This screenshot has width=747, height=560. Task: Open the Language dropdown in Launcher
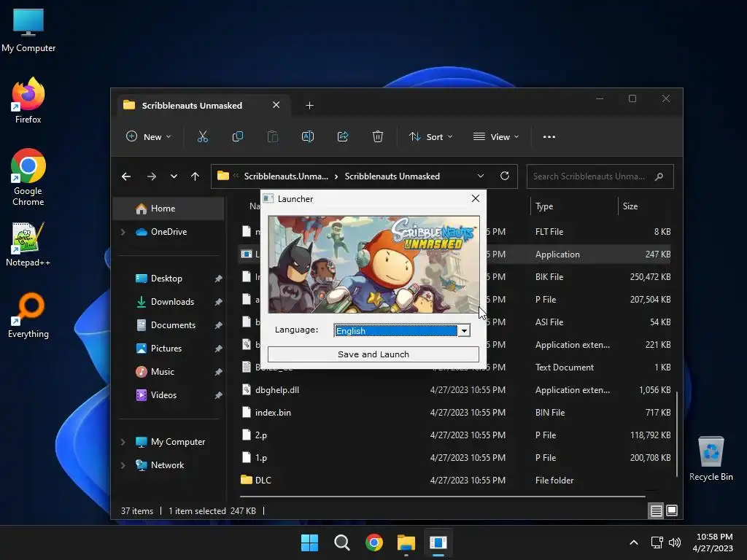[464, 330]
